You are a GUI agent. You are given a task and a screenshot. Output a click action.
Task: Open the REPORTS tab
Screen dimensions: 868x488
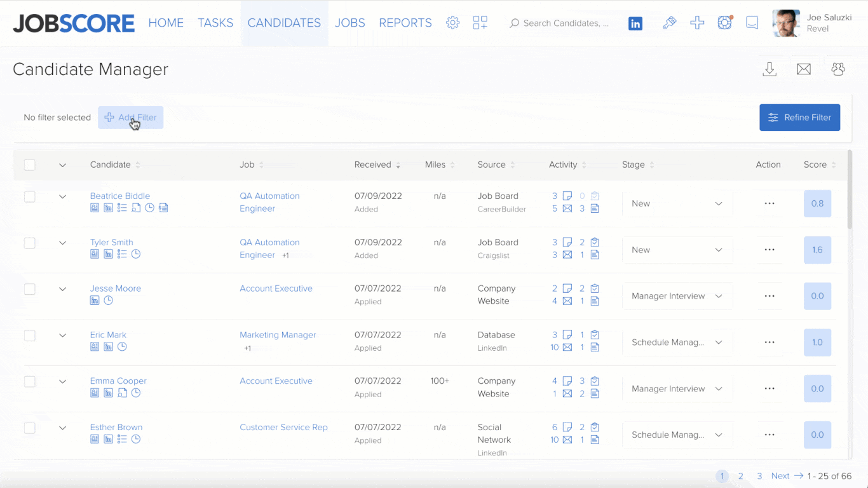pos(405,23)
